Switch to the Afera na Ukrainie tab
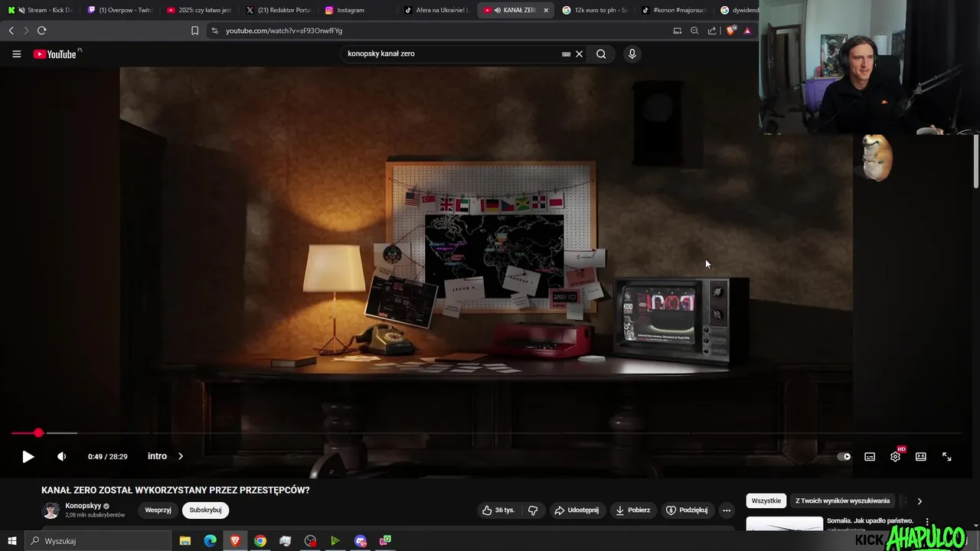The image size is (980, 551). [436, 10]
